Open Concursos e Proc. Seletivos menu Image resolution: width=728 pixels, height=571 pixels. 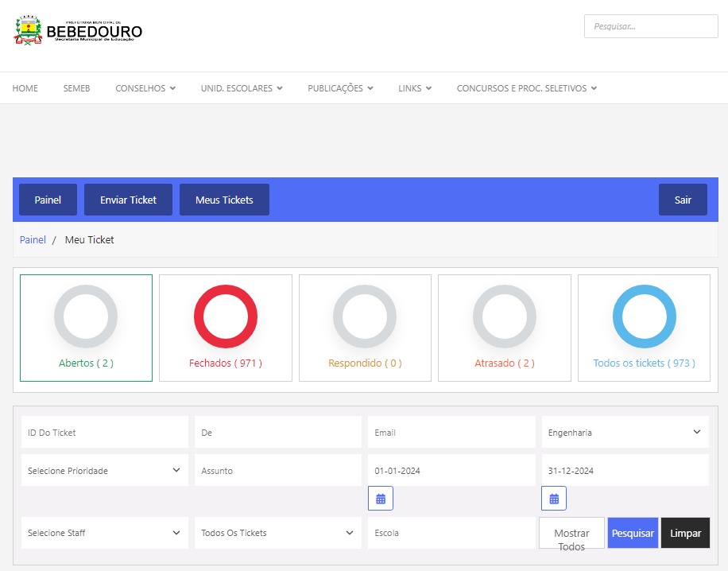[x=526, y=88]
